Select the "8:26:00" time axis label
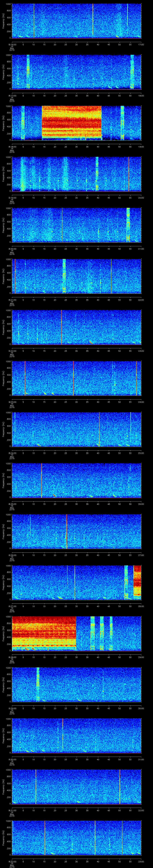Image resolution: width=153 pixels, height=868 pixels. pos(12,555)
